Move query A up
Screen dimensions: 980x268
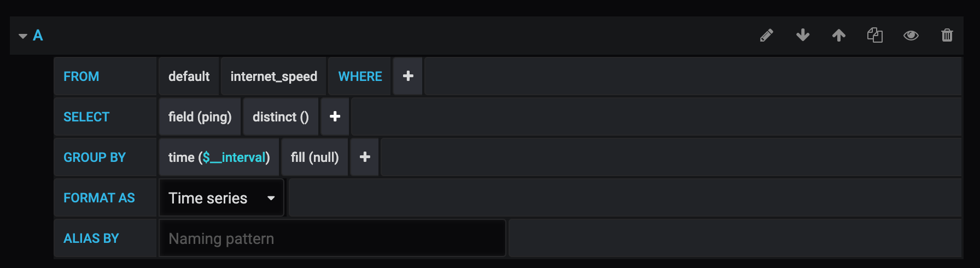[839, 36]
